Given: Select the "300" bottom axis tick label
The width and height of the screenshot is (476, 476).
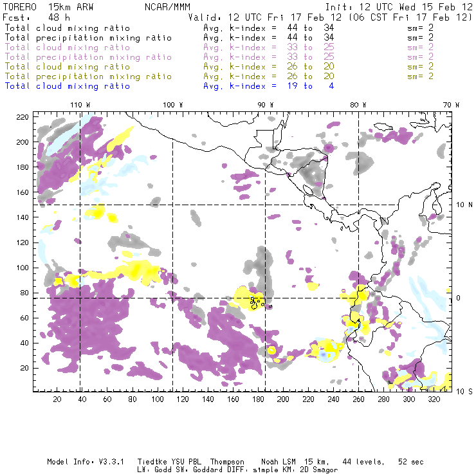Looking at the screenshot, I should tap(409, 399).
